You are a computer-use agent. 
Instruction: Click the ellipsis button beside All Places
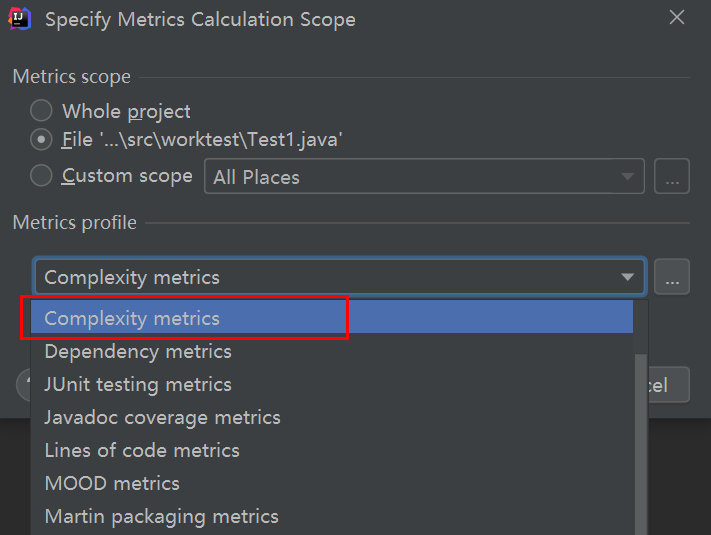[672, 177]
